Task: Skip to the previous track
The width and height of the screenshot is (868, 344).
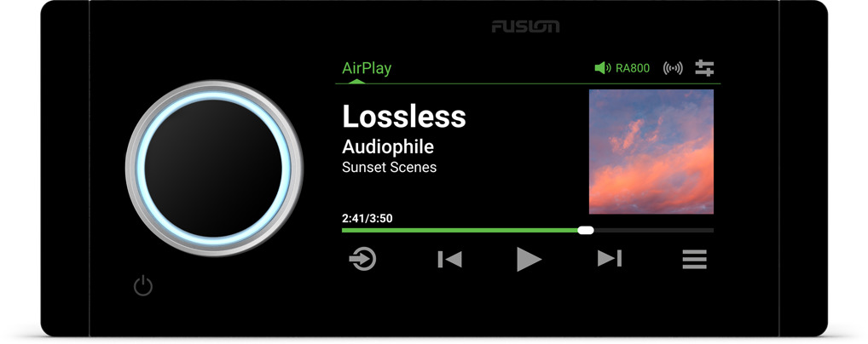Action: coord(449,259)
